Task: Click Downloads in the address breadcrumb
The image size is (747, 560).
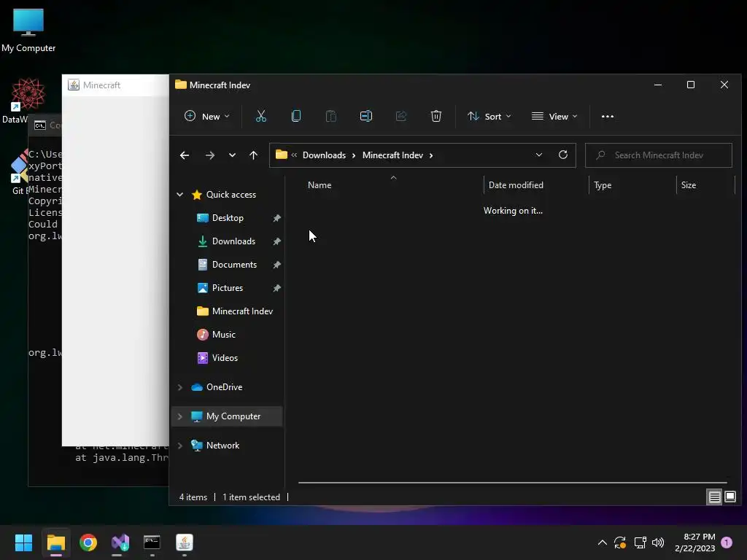Action: click(x=324, y=155)
